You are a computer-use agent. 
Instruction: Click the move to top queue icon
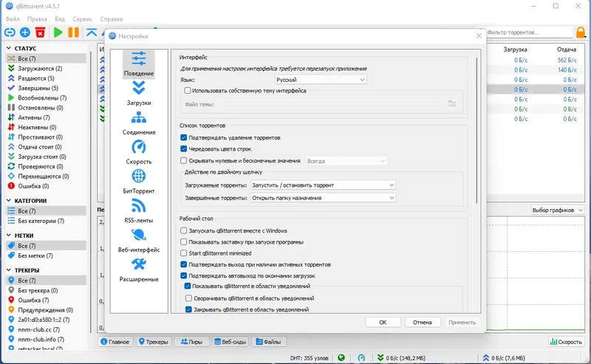(91, 32)
